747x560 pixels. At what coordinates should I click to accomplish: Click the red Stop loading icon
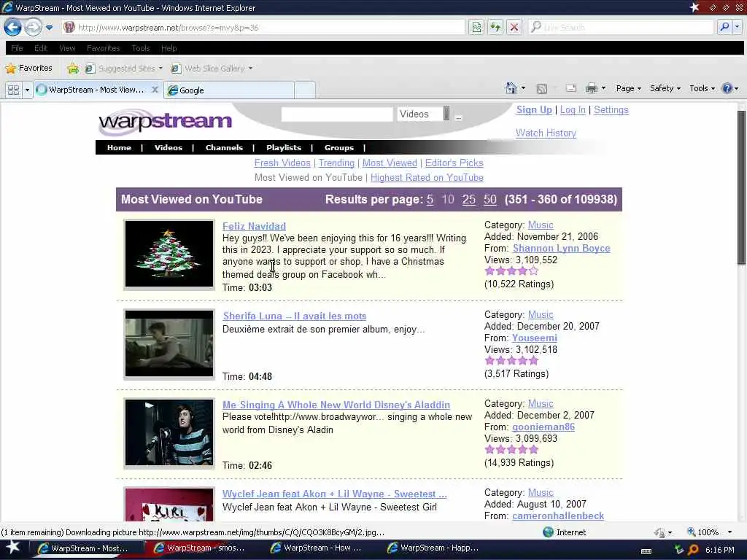[x=514, y=27]
